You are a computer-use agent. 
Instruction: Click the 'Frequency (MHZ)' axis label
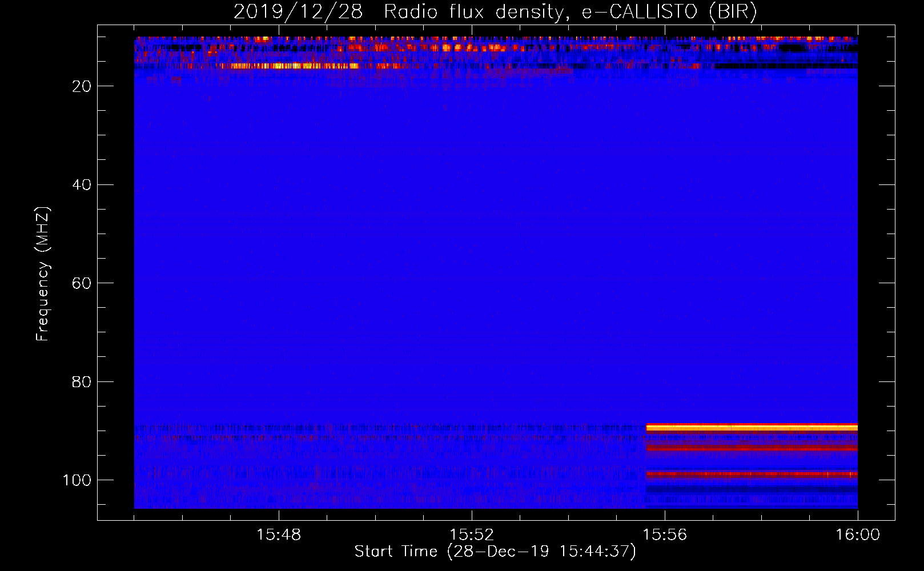pyautogui.click(x=43, y=274)
